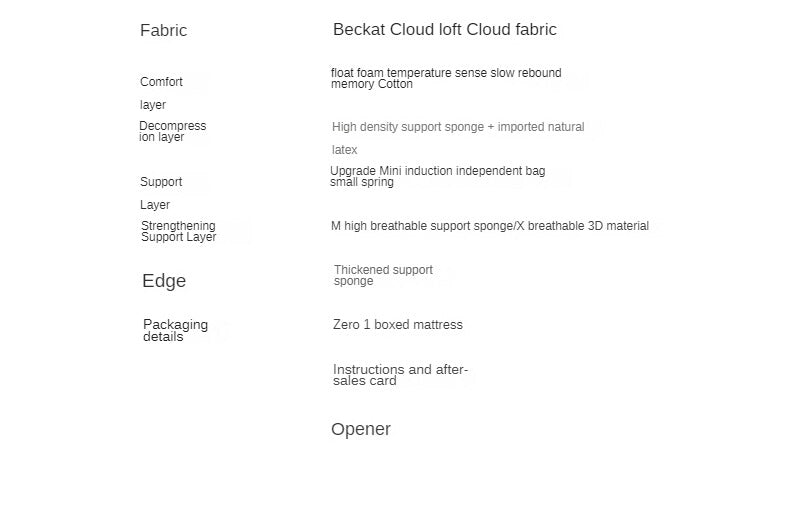Click the Edge heading
790x525 pixels.
pyautogui.click(x=164, y=281)
